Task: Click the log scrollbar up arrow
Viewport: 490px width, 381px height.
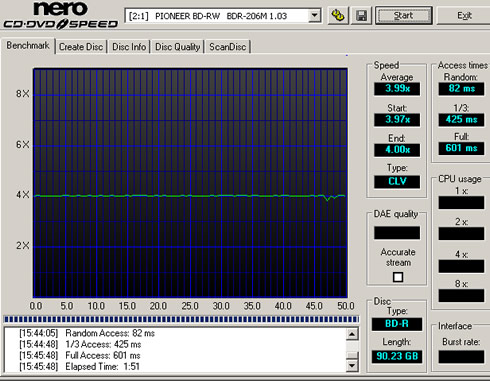Action: (352, 334)
